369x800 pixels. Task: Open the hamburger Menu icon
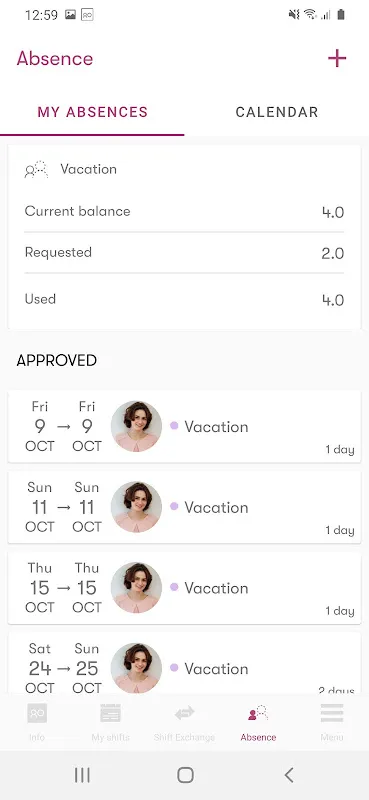click(x=332, y=713)
